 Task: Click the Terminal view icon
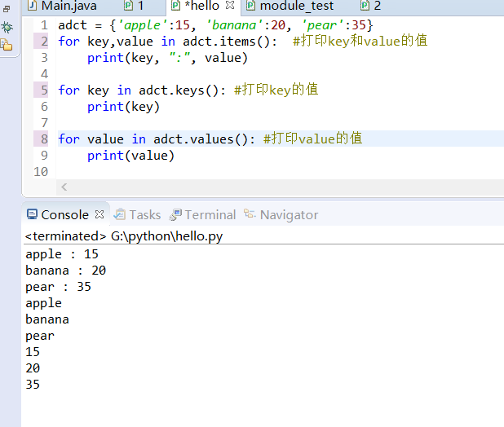pyautogui.click(x=175, y=214)
